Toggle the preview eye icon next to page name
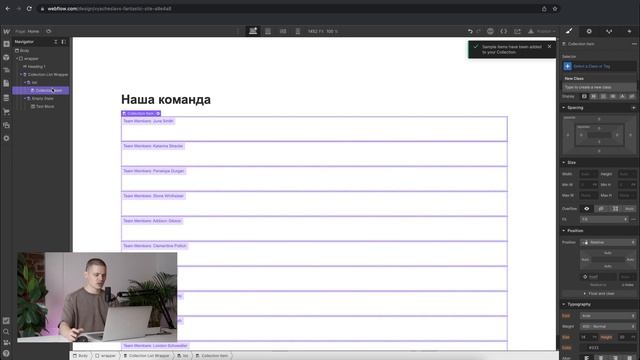The width and height of the screenshot is (640, 360). tap(49, 31)
